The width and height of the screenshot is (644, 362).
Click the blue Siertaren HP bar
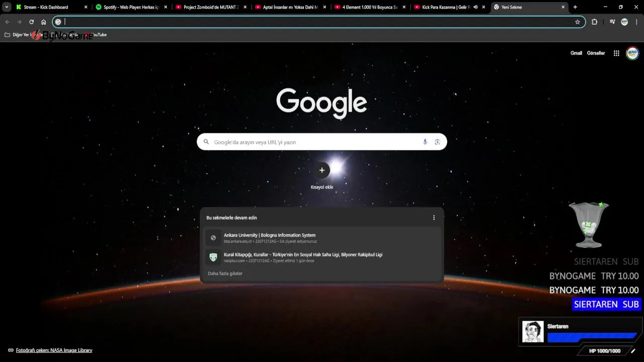pyautogui.click(x=592, y=337)
